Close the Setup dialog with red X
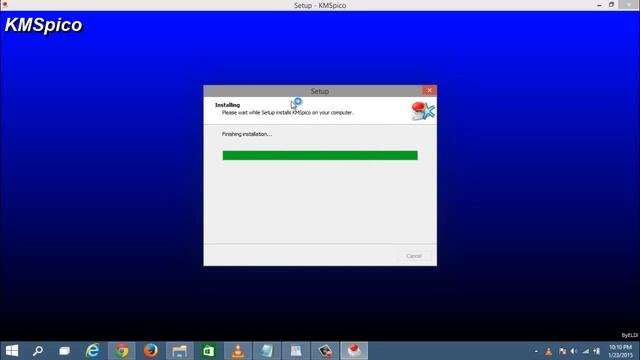This screenshot has width=640, height=360. coord(429,90)
